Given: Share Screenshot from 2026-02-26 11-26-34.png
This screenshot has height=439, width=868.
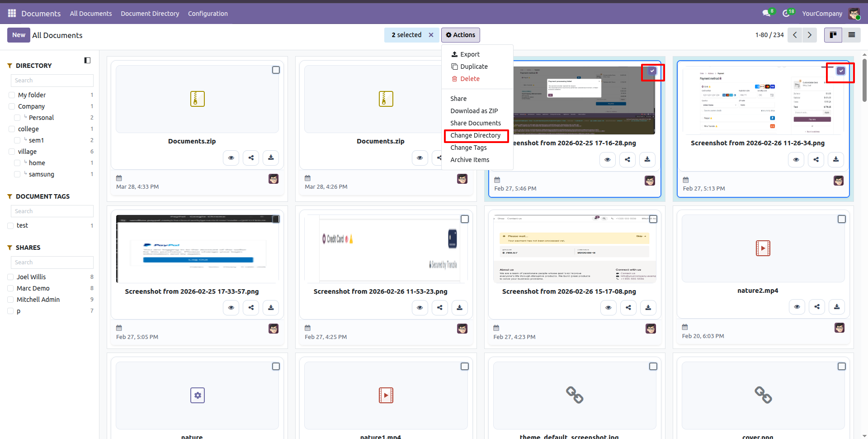Looking at the screenshot, I should tap(816, 159).
